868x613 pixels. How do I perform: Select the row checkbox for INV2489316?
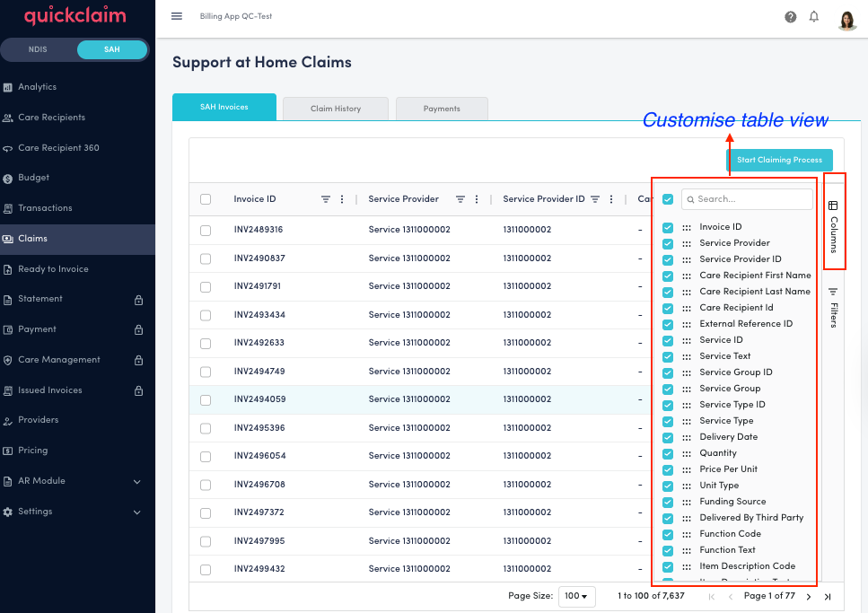(x=206, y=231)
